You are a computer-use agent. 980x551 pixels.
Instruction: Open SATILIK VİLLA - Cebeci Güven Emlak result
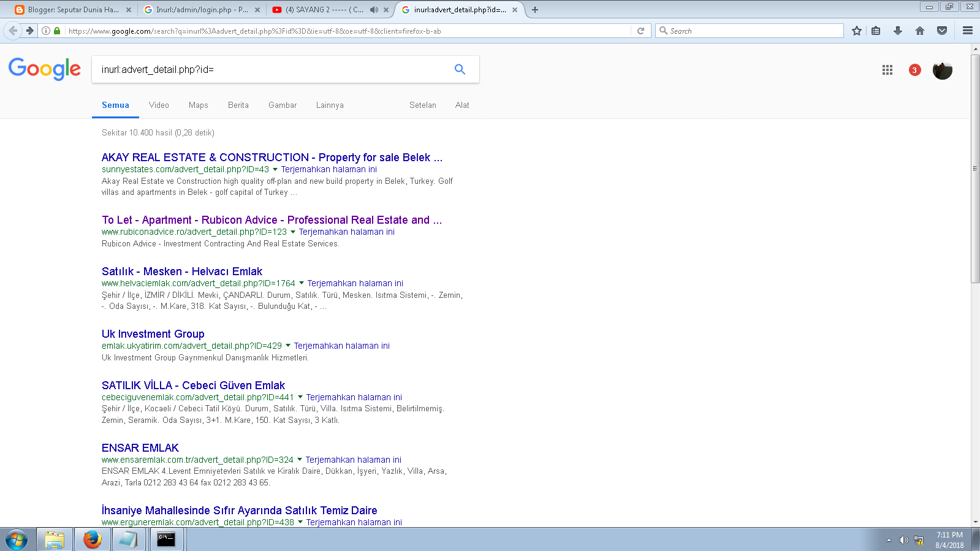click(x=193, y=386)
